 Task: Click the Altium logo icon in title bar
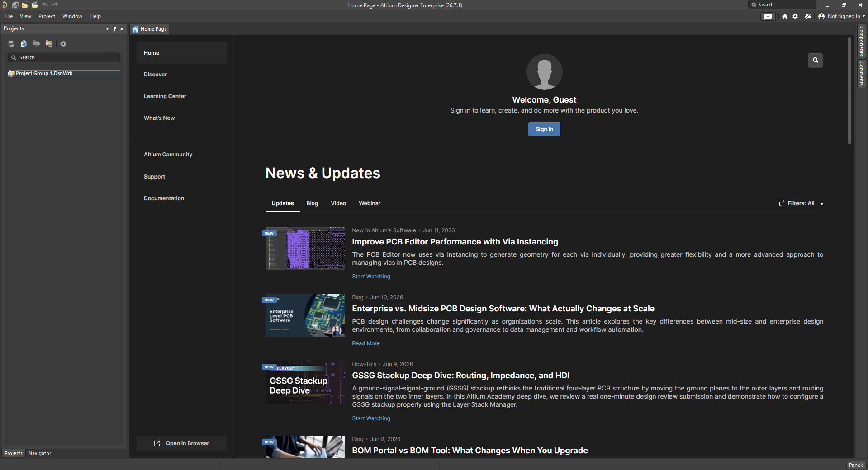point(5,5)
